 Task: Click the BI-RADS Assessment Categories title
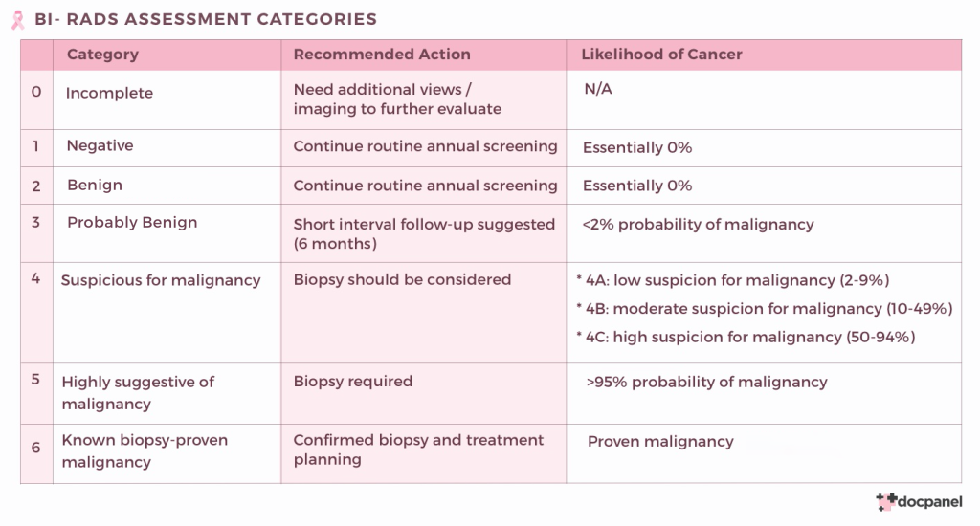click(x=206, y=19)
